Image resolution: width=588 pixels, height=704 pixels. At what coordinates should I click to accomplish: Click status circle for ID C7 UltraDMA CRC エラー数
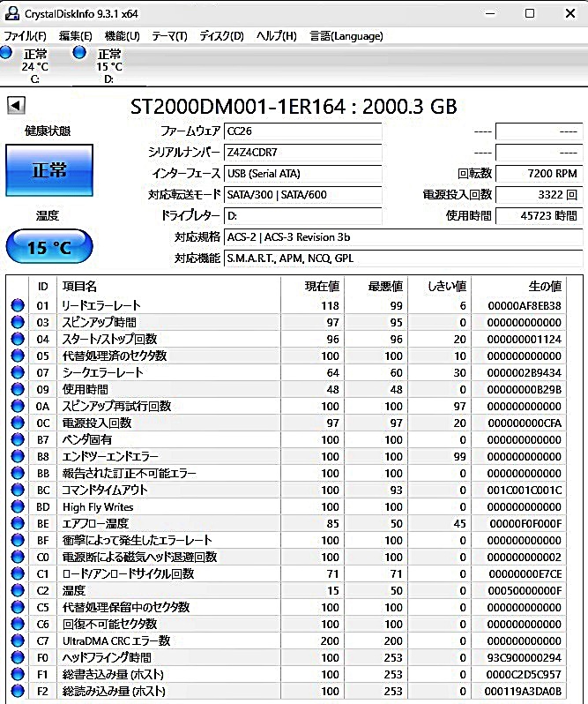18,640
